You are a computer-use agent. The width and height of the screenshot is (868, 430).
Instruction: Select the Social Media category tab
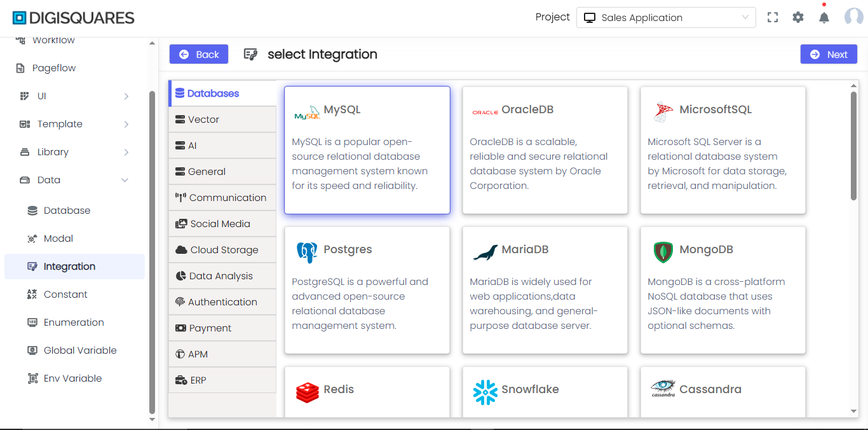point(222,224)
